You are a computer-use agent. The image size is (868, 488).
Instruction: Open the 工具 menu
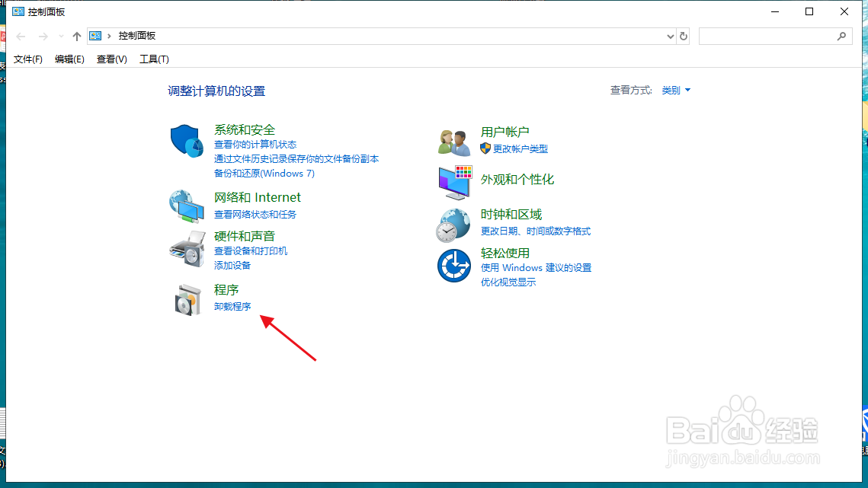pyautogui.click(x=153, y=59)
